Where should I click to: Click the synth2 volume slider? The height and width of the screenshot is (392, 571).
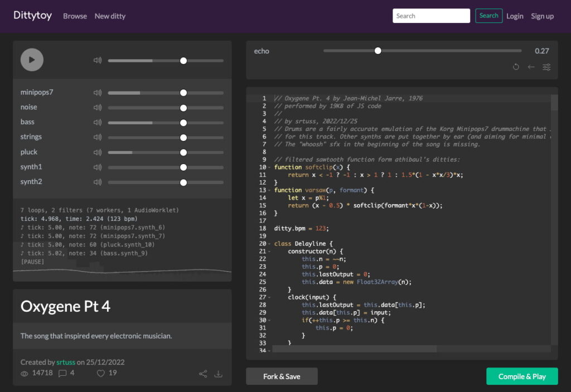click(166, 182)
